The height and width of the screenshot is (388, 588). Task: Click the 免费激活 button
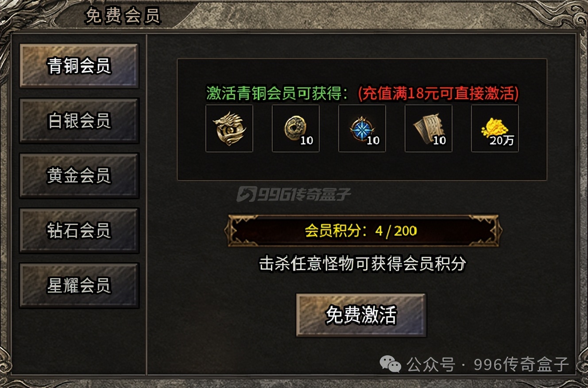coord(361,315)
